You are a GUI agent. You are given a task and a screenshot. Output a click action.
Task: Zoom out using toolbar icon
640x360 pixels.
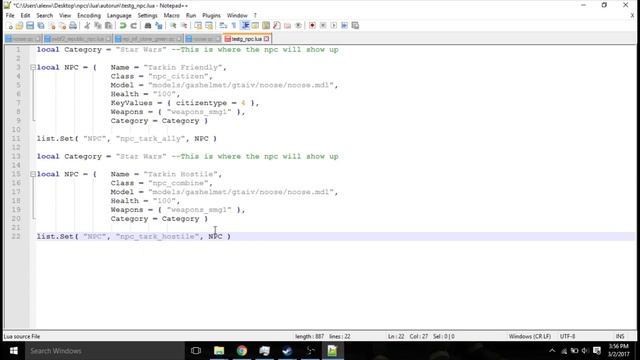coord(184,26)
